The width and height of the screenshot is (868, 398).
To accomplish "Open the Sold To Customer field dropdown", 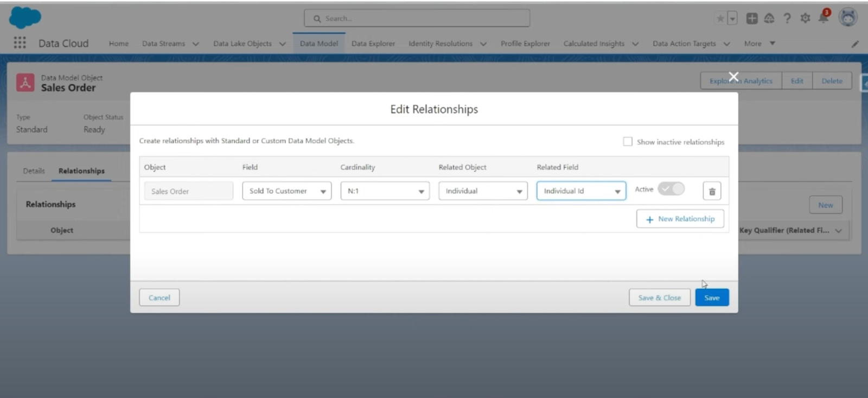I will click(286, 191).
